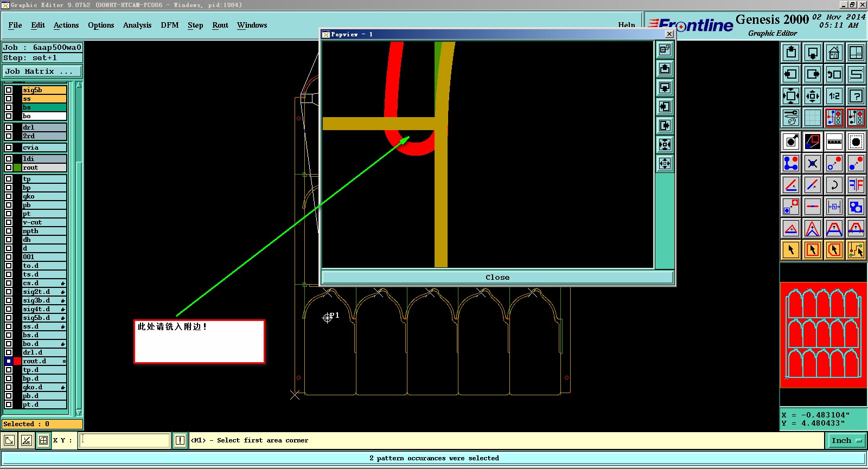Click the 1:2 zoom scale icon

point(834,96)
